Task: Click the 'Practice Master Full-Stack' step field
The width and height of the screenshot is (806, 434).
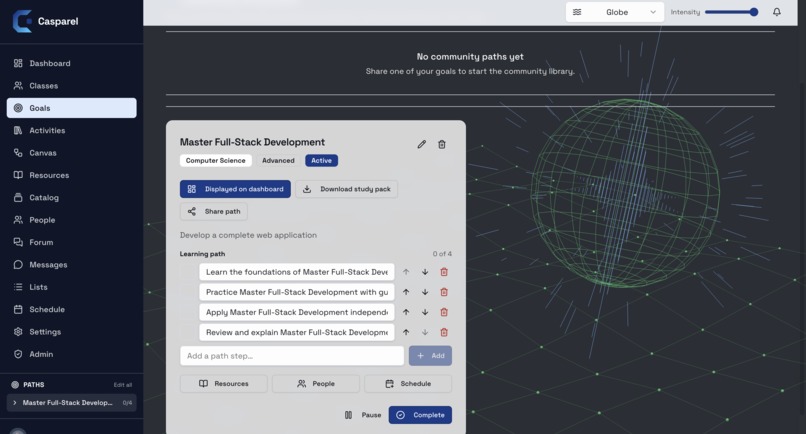Action: pyautogui.click(x=297, y=292)
